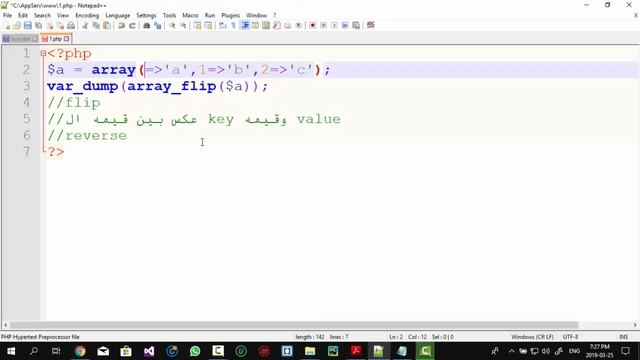Viewport: 640px width, 360px height.
Task: Zoom out using the toolbar magnifier
Action: pyautogui.click(x=183, y=26)
